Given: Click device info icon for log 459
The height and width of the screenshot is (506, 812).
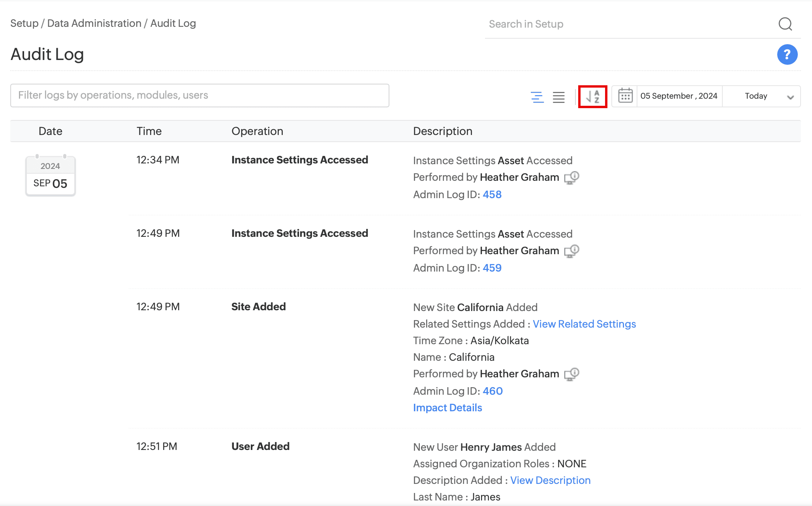Looking at the screenshot, I should pyautogui.click(x=571, y=251).
